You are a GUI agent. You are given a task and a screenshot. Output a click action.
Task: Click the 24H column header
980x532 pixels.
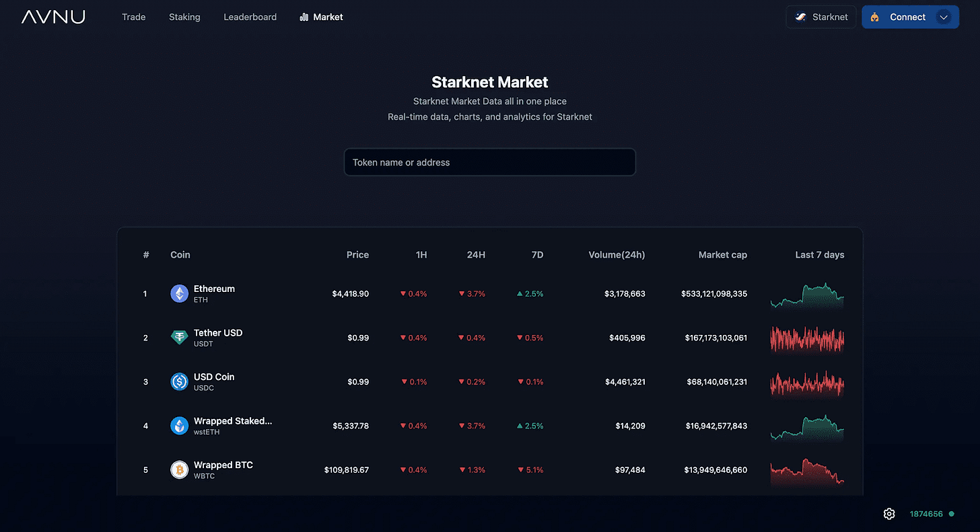point(476,255)
